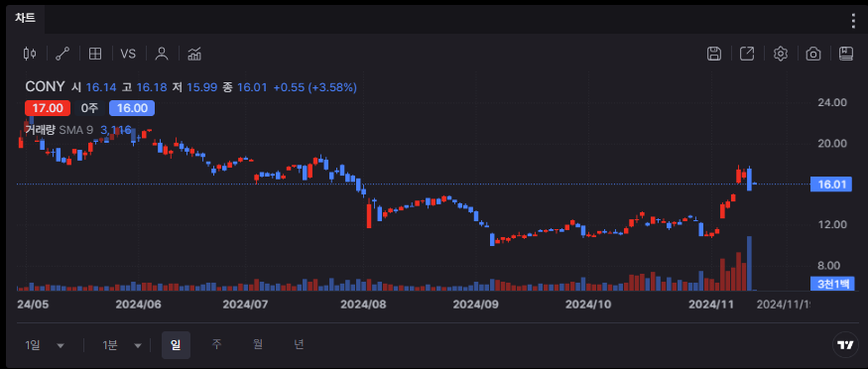
Task: Click the 16.01 current price tag
Action: [x=831, y=184]
